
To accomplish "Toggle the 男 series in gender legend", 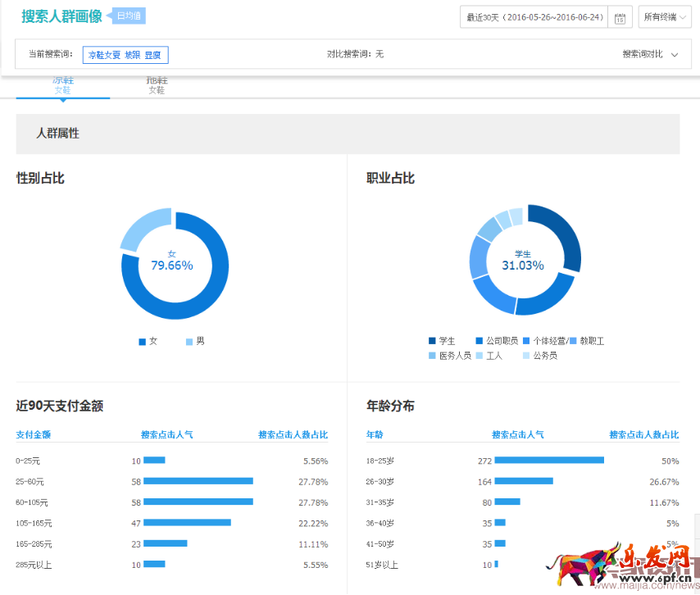I will tap(195, 341).
